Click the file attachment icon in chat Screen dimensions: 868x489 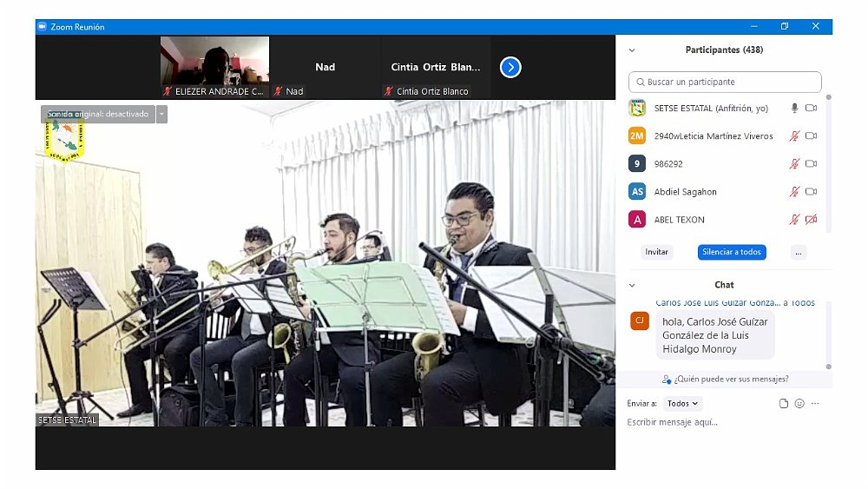pos(784,403)
